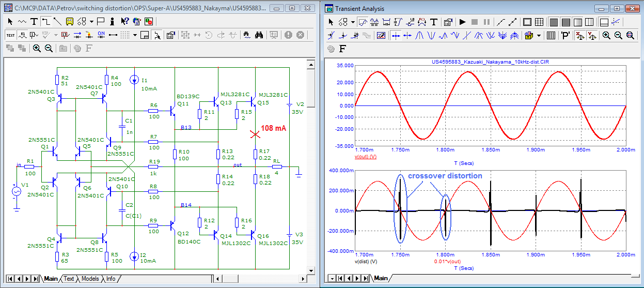Image resolution: width=644 pixels, height=288 pixels.
Task: Toggle data points display icon
Action: tap(513, 22)
